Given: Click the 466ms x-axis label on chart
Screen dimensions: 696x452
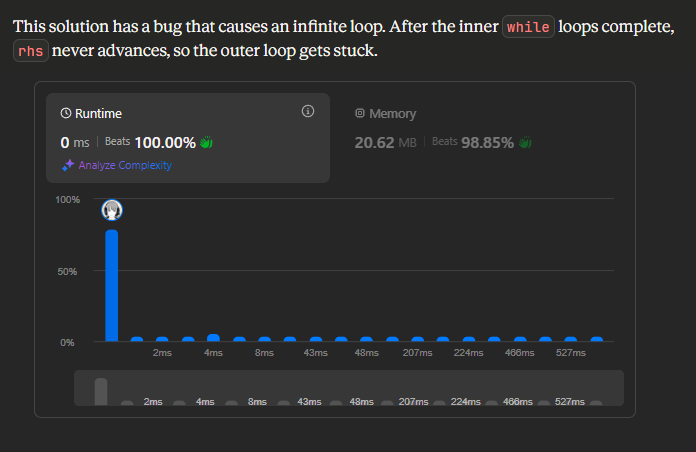Looking at the screenshot, I should (520, 353).
